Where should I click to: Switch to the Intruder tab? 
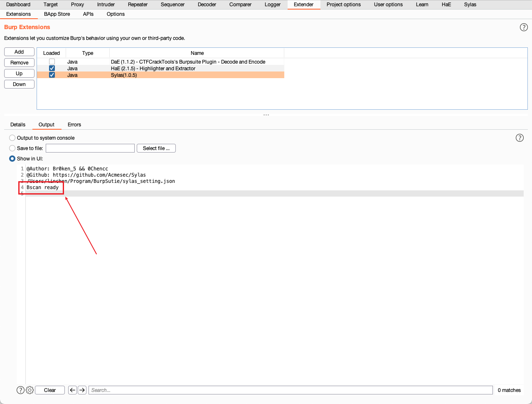pyautogui.click(x=106, y=5)
